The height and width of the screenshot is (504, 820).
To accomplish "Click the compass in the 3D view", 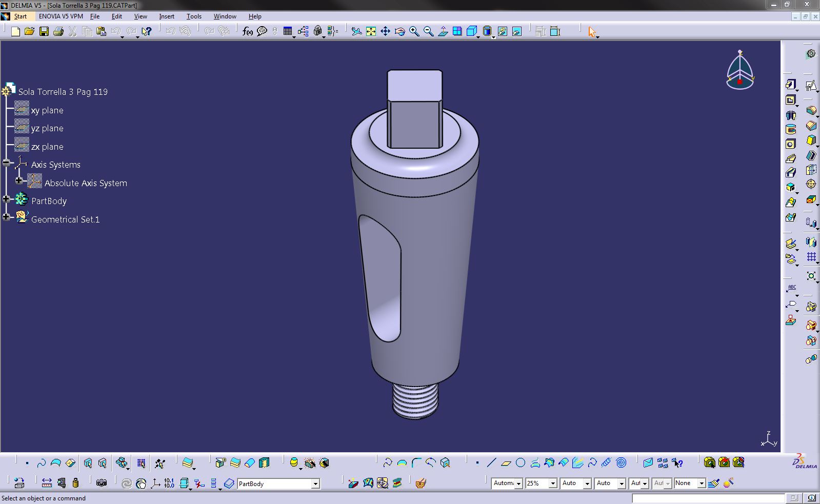I will [740, 70].
